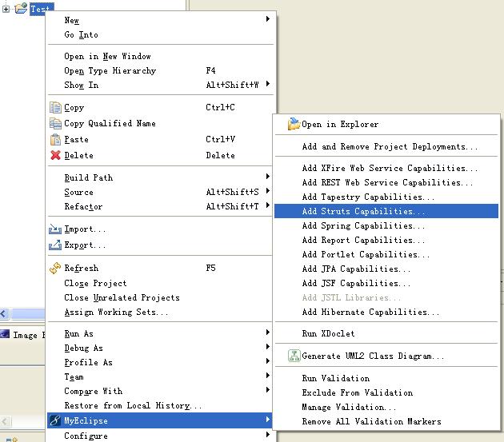Select Add Portlet Capabilities...
Viewport: 504px width, 442px height.
[x=386, y=254]
